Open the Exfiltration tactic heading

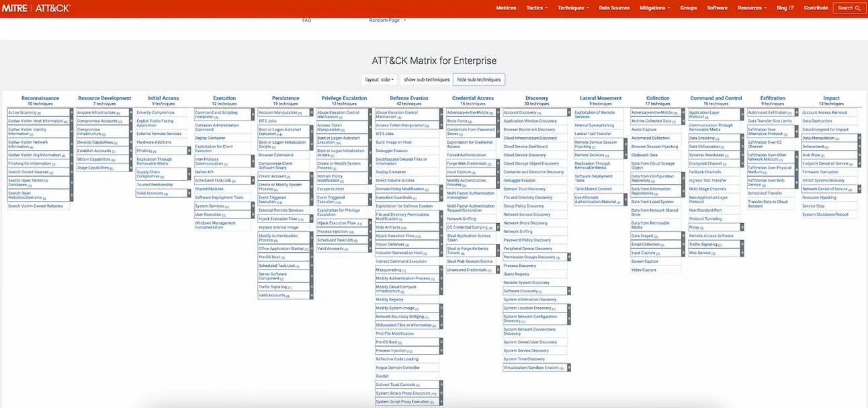(773, 98)
